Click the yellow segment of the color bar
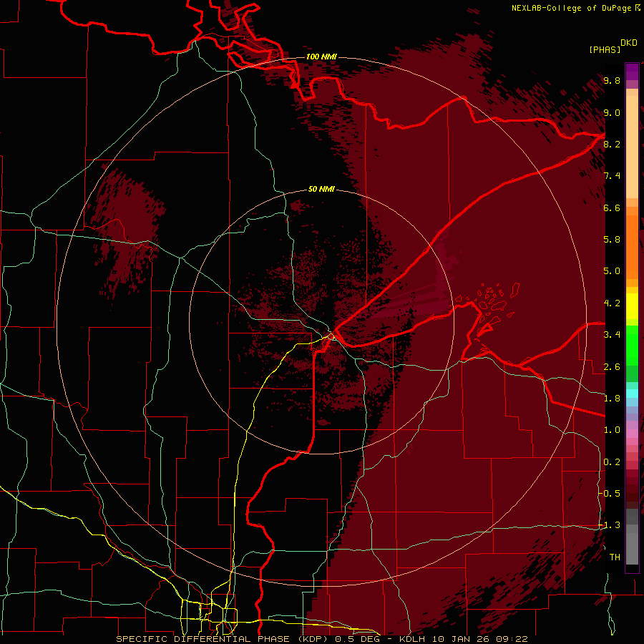The width and height of the screenshot is (644, 644). 632,306
